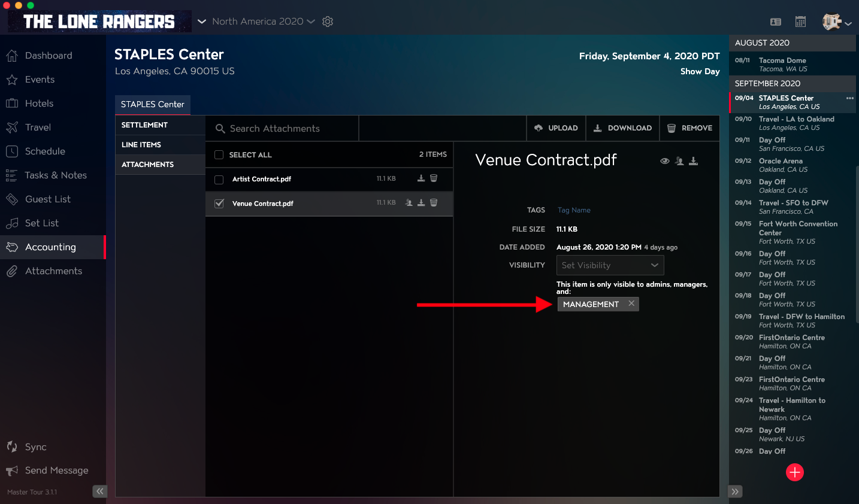Remove the MANAGEMENT visibility tag
This screenshot has width=859, height=504.
click(x=631, y=303)
